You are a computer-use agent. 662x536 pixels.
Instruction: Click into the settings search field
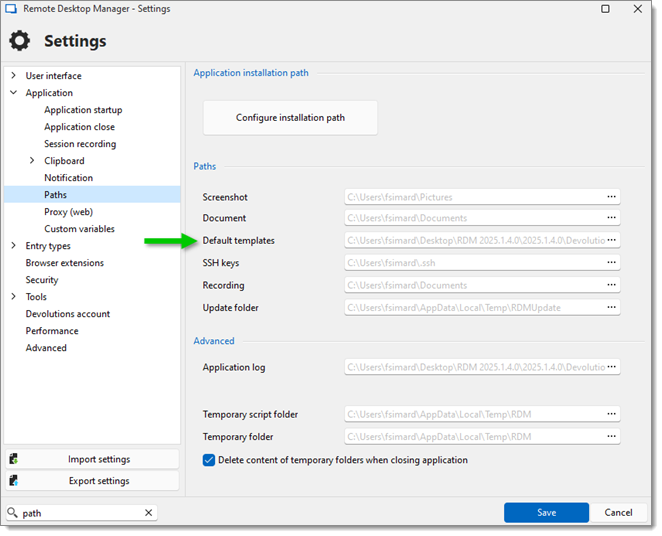click(x=80, y=513)
